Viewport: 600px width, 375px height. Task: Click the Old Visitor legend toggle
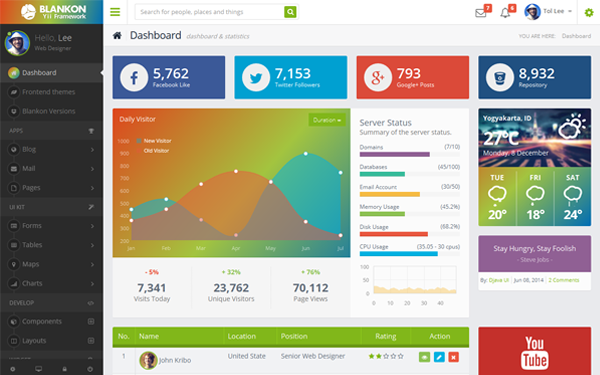point(153,151)
